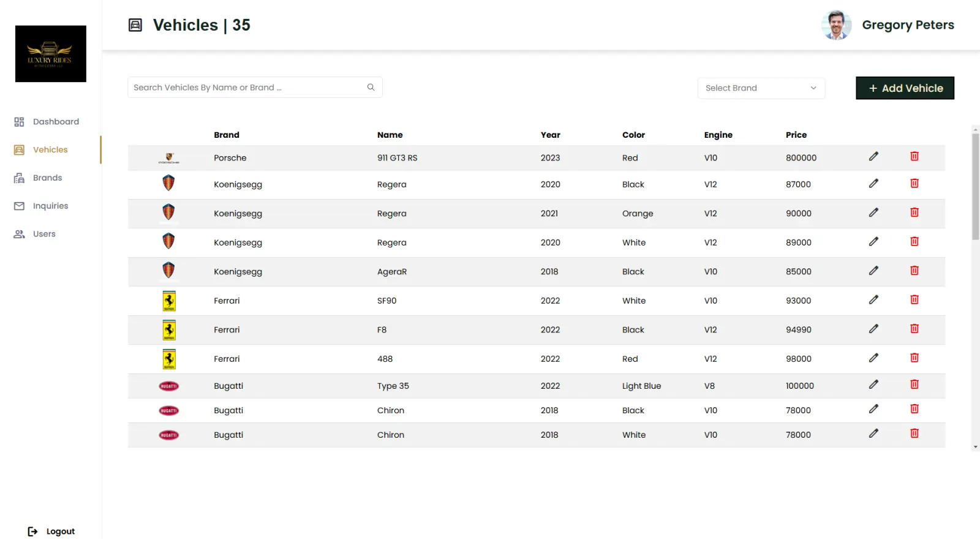Click the Price column header

click(x=796, y=135)
